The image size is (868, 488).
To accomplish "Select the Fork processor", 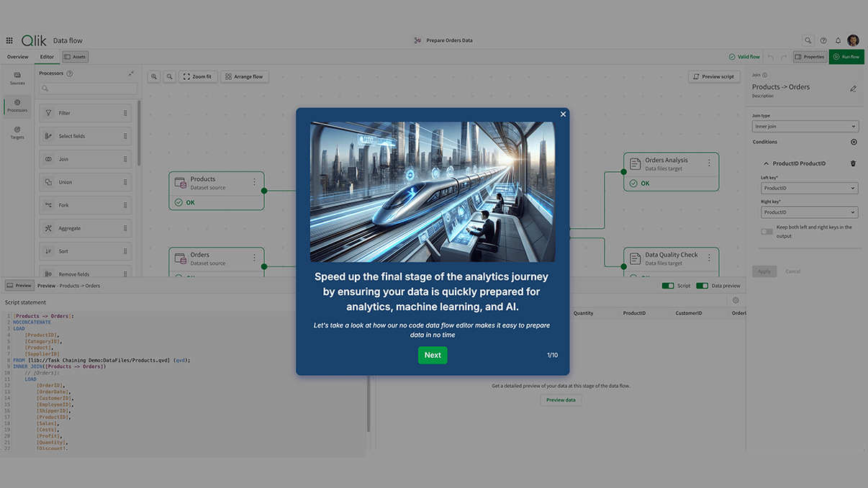I will point(85,204).
